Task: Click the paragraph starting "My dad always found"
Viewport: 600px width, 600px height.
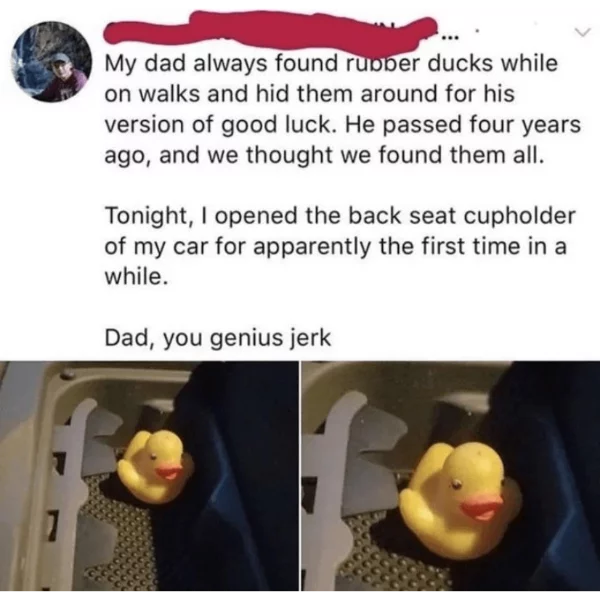Action: (342, 109)
